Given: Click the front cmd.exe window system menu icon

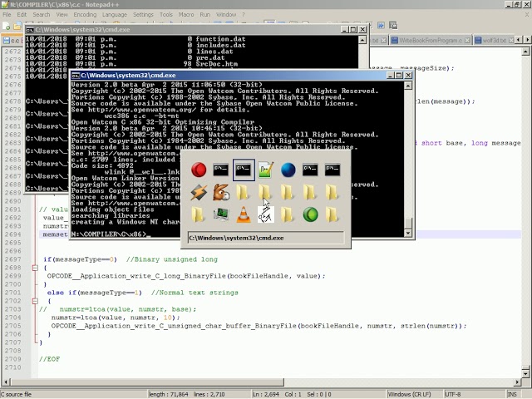Looking at the screenshot, I should pos(76,76).
